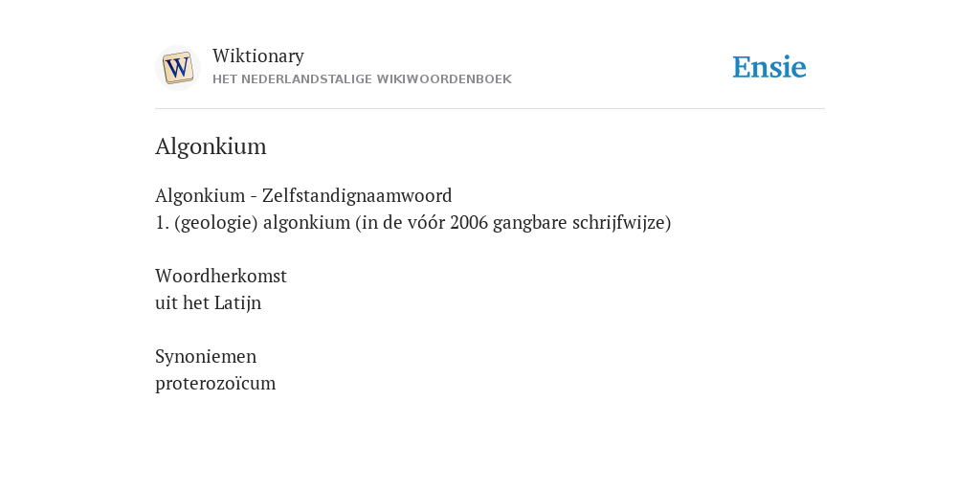Click the word 'Latijn' under Woordherkomst
This screenshot has height=490, width=980.
pyautogui.click(x=237, y=303)
